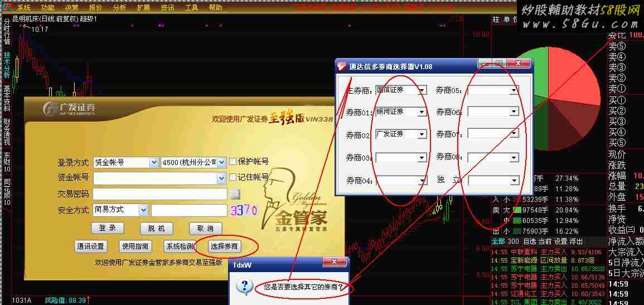Screen dimensions: 644x305
Task: Click the 登录 button
Action: click(x=107, y=228)
